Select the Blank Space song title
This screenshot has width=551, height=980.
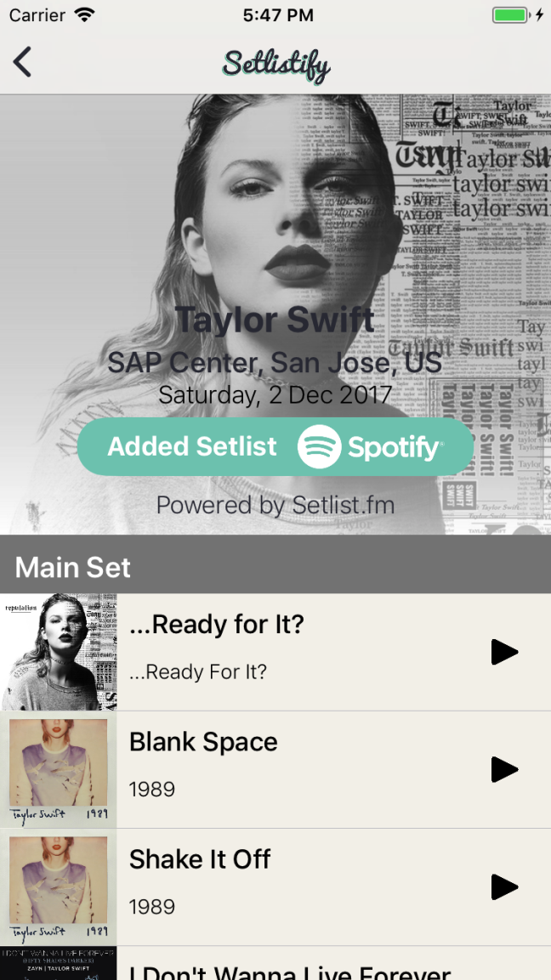[203, 742]
